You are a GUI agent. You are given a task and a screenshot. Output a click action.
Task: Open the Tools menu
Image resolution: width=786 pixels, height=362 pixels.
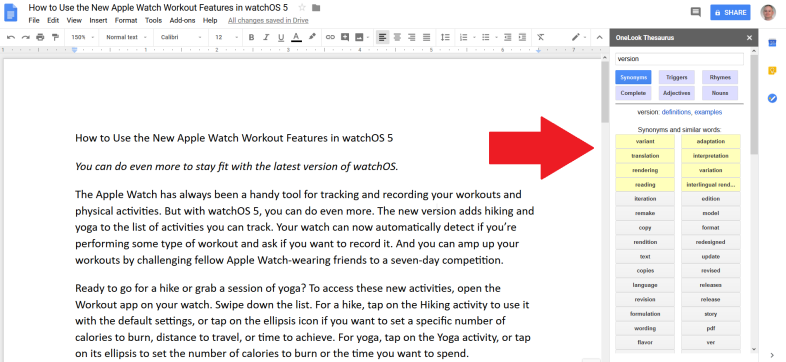[153, 21]
